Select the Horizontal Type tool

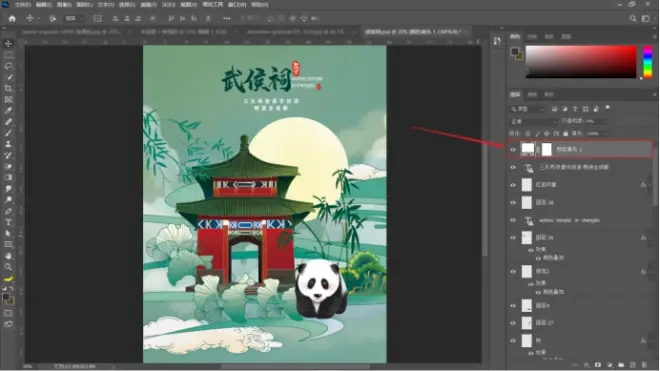8,222
